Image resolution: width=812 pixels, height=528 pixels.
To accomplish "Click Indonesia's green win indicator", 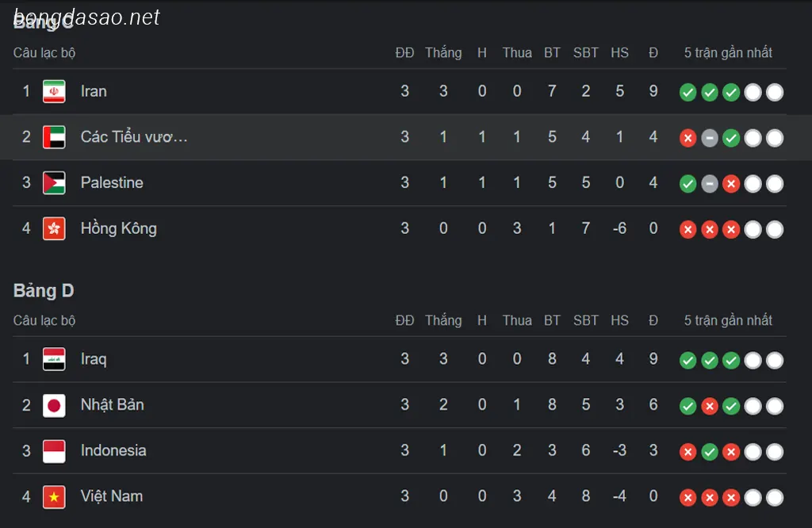I will 710,452.
